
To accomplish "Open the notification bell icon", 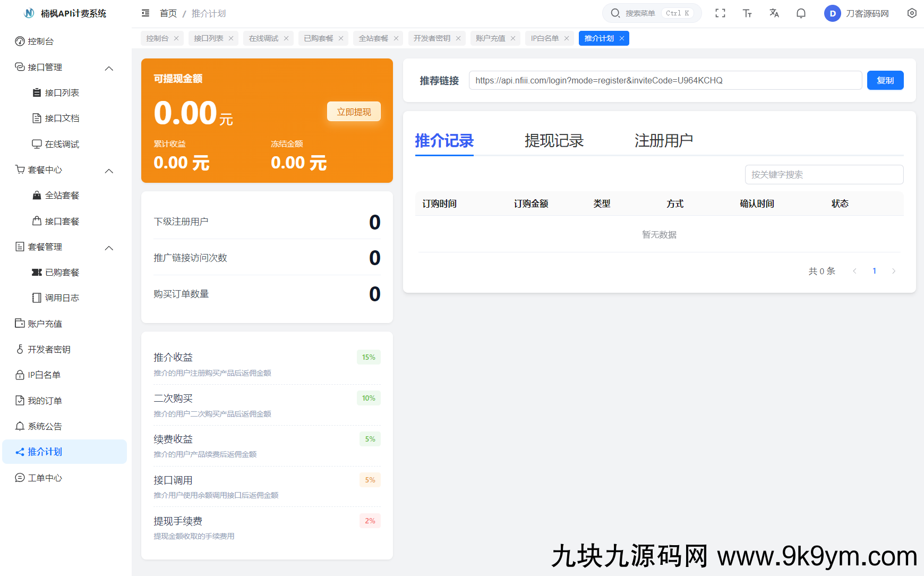I will tap(801, 13).
